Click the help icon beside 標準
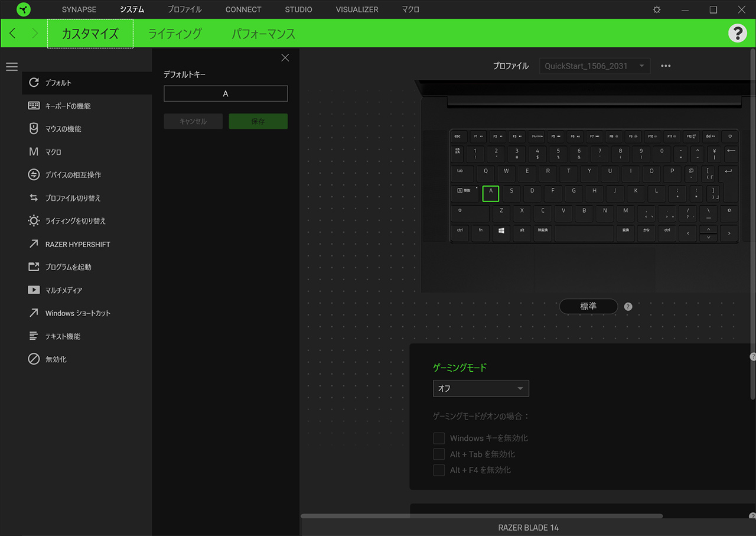This screenshot has height=536, width=756. 628,307
